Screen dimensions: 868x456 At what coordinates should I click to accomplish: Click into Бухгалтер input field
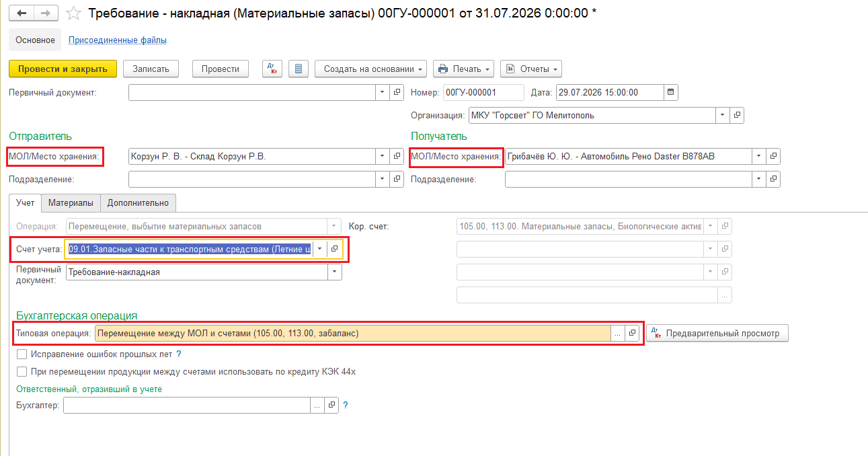187,405
